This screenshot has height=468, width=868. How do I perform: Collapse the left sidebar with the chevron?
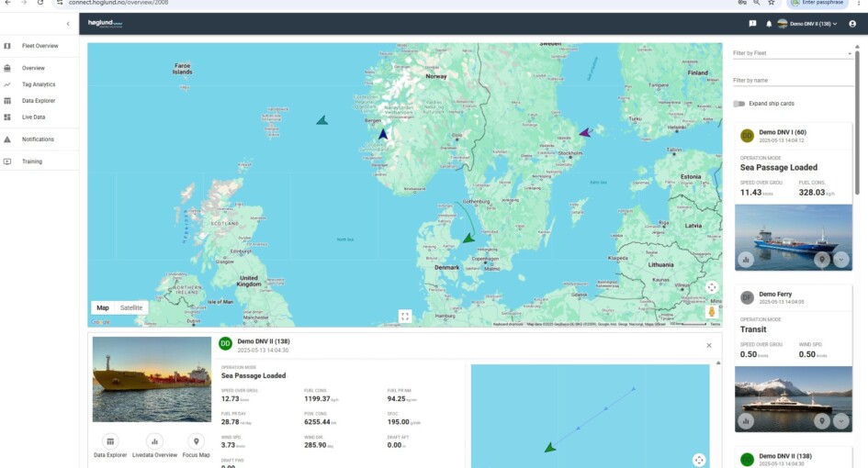tap(68, 24)
